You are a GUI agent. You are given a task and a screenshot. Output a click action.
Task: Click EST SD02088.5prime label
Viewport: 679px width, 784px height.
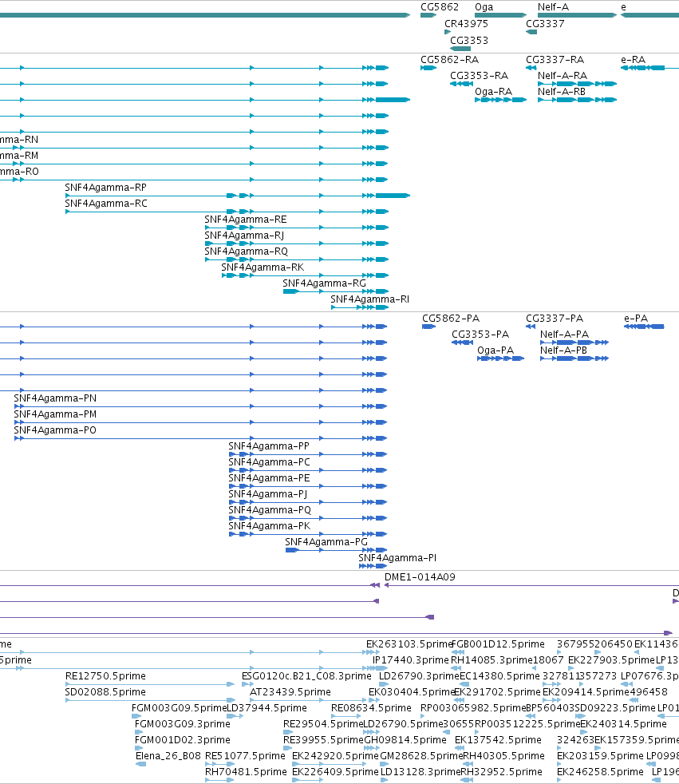pos(105,692)
